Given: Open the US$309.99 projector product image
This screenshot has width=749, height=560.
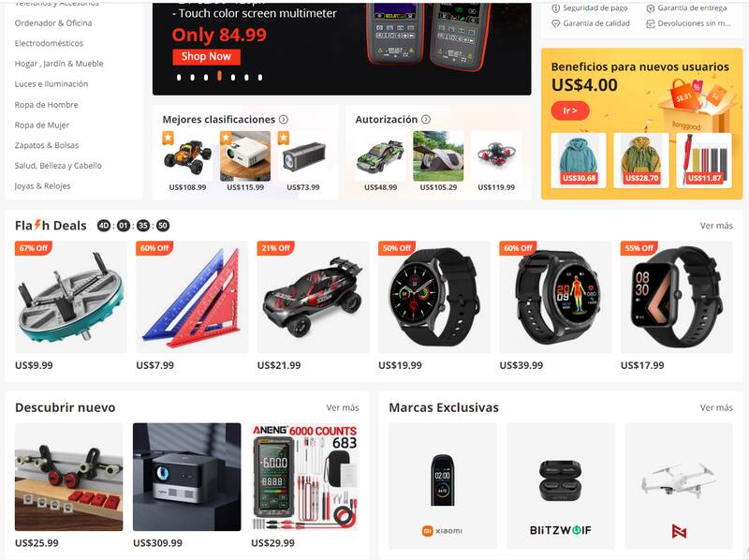Looking at the screenshot, I should (x=186, y=477).
